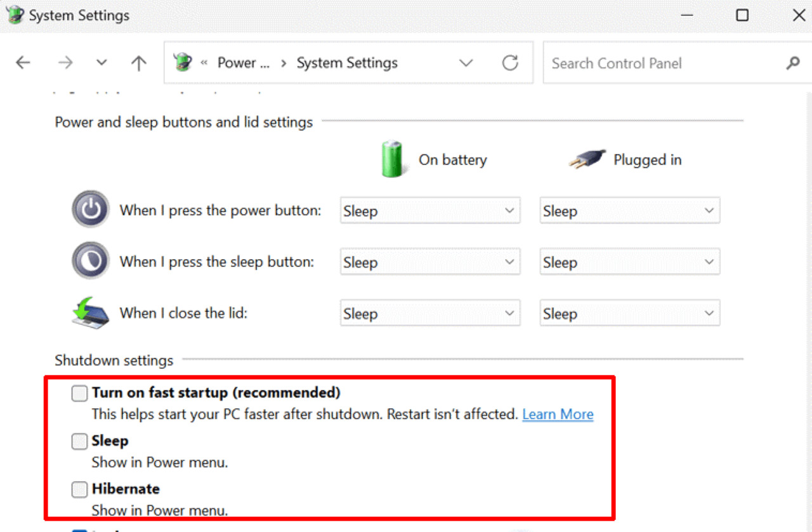Tick the Hibernate checkbox
812x532 pixels.
pos(79,490)
